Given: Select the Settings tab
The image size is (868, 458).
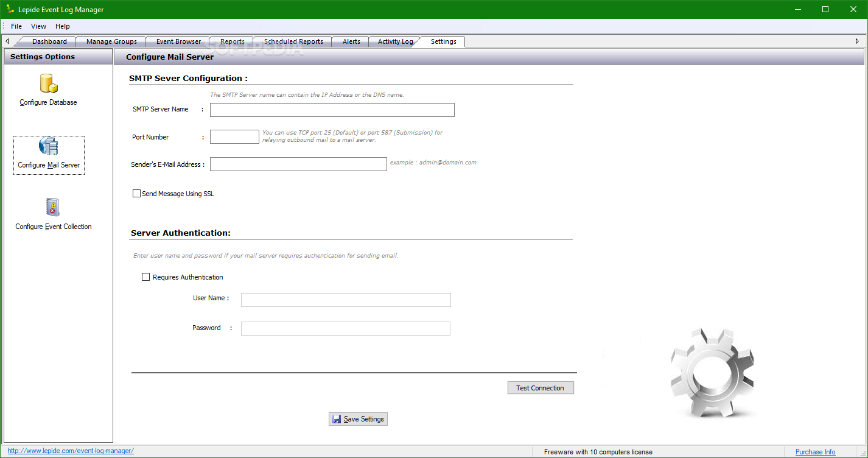Looking at the screenshot, I should pos(443,41).
